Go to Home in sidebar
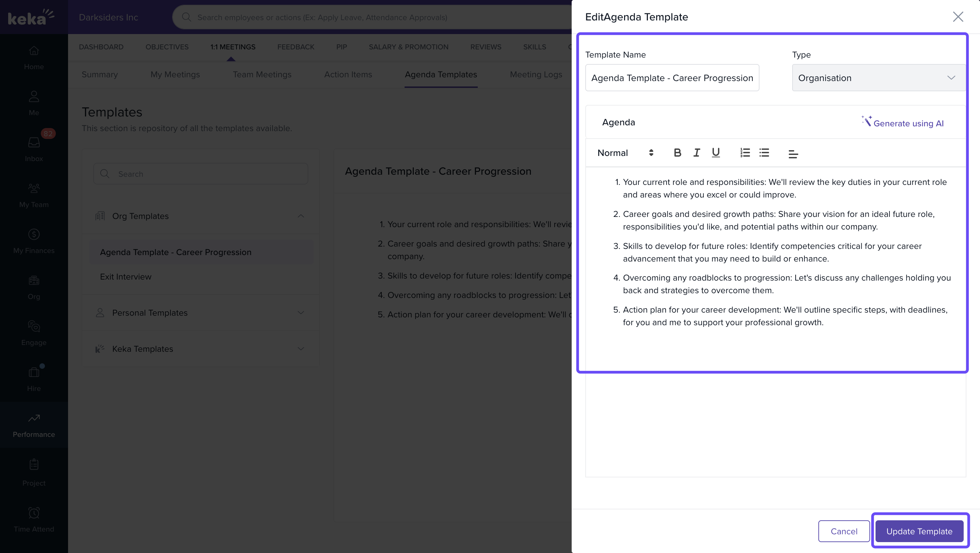The height and width of the screenshot is (553, 980). point(34,57)
